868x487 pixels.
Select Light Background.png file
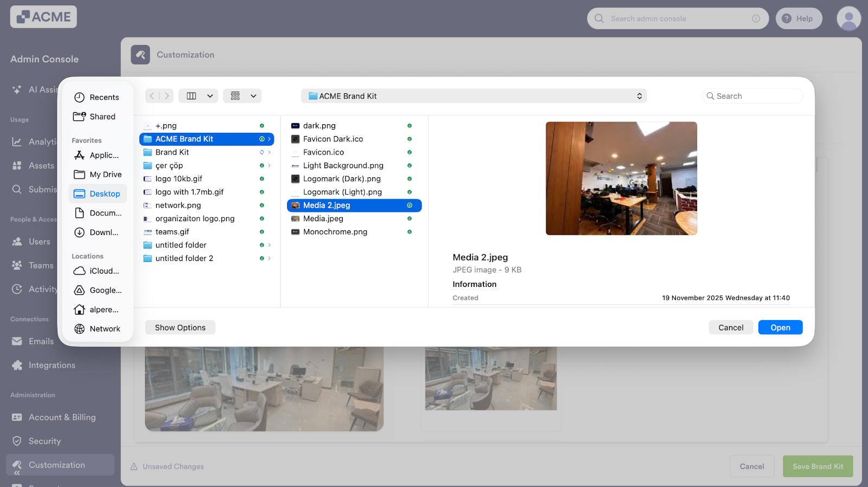[354, 165]
